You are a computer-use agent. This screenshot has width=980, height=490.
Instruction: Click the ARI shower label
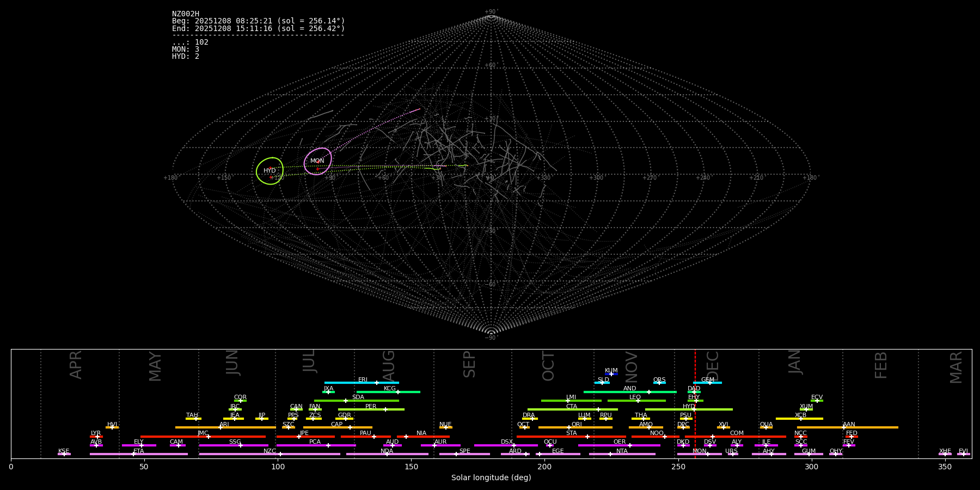click(224, 425)
